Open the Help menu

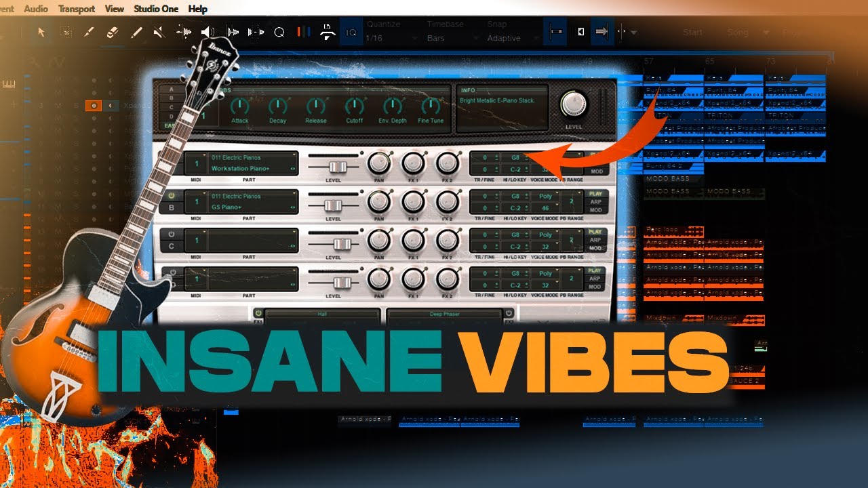click(x=198, y=9)
